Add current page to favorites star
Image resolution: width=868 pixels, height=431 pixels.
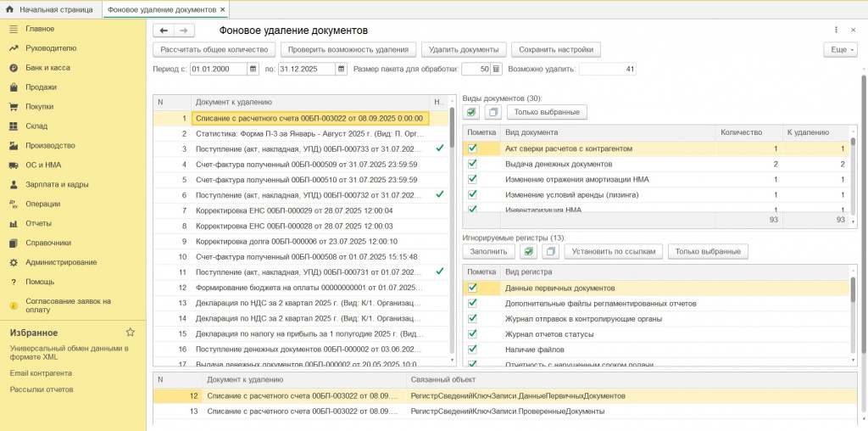[x=130, y=333]
